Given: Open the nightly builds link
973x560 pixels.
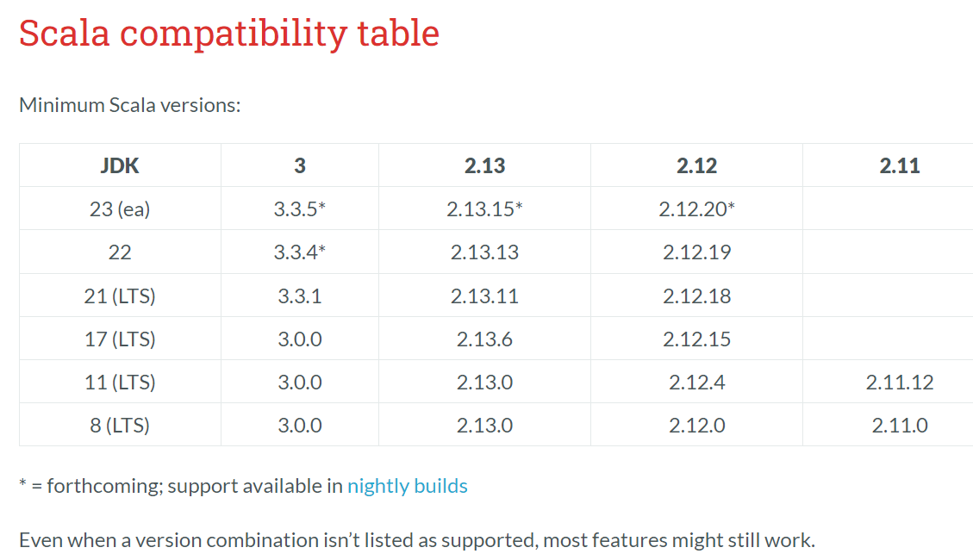Looking at the screenshot, I should click(407, 486).
